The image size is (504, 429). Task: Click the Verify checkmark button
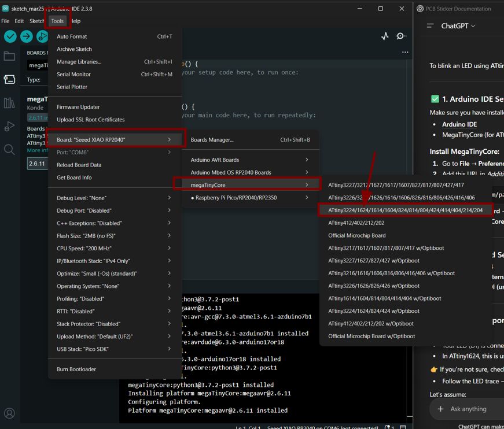(10, 36)
